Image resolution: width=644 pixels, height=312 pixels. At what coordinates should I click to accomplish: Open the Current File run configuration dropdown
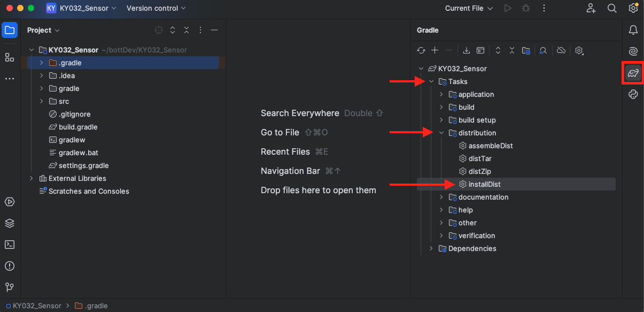(469, 8)
